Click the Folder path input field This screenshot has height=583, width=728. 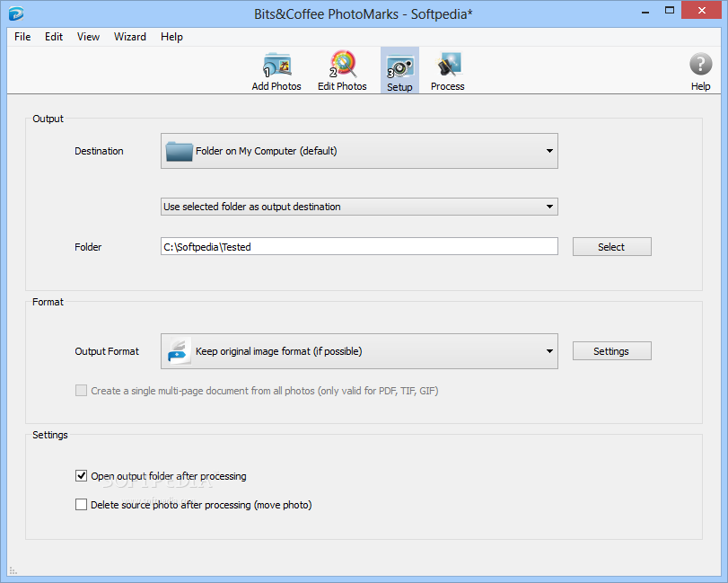tap(359, 247)
